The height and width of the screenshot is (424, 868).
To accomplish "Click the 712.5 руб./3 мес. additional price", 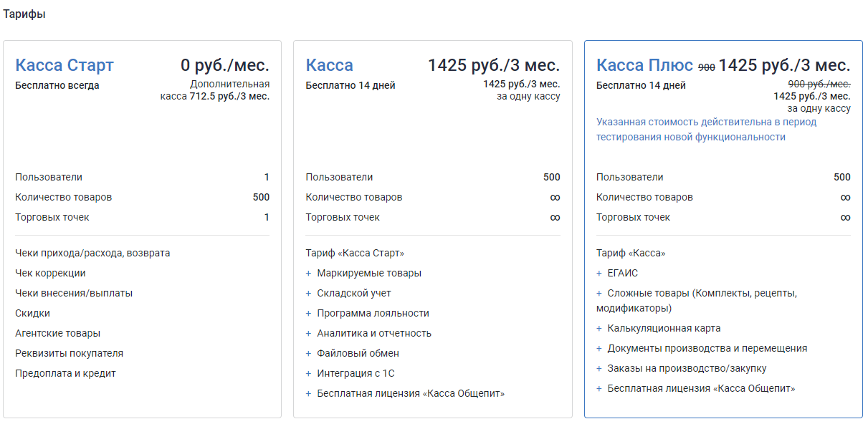I will (229, 96).
